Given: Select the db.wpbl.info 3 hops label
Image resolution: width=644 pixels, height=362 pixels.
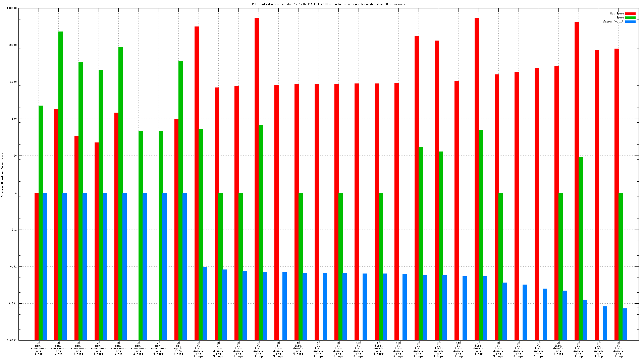Looking at the screenshot, I should click(x=178, y=348).
